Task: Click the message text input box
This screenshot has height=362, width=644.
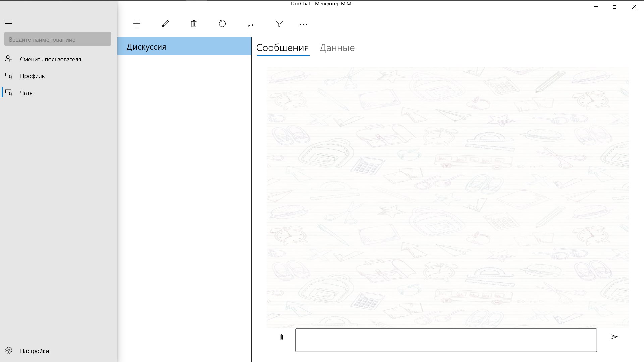Action: [446, 340]
